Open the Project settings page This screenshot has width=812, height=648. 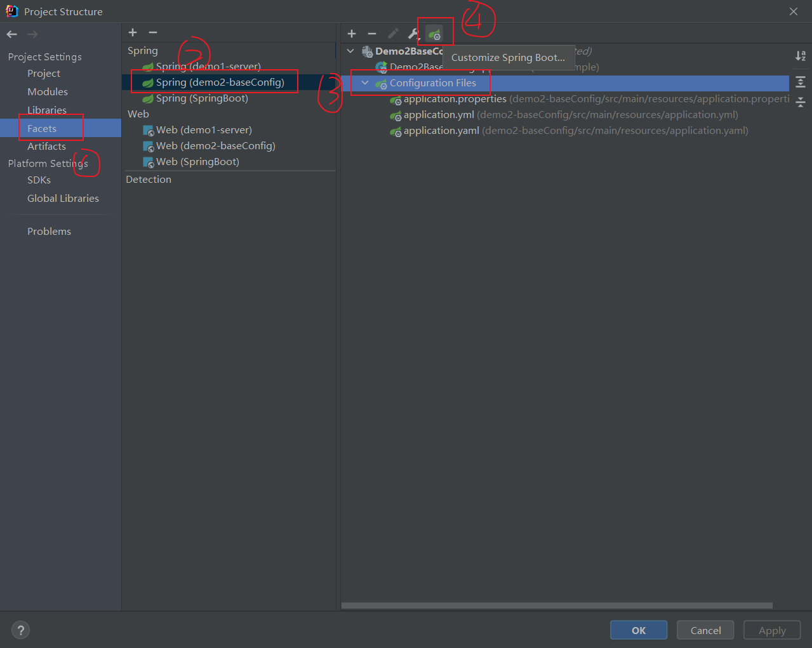[x=44, y=74]
